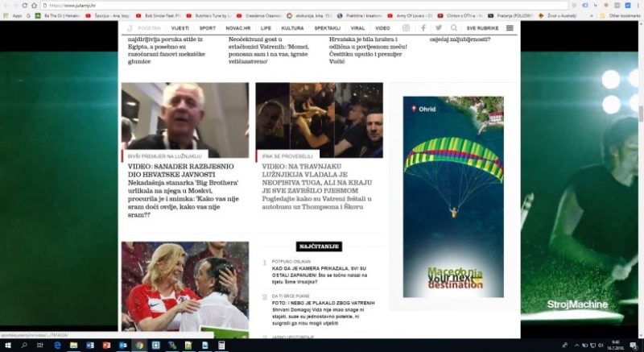Open 'Creedence Clearwater' YouTube bookmark
644x352 pixels.
258,15
